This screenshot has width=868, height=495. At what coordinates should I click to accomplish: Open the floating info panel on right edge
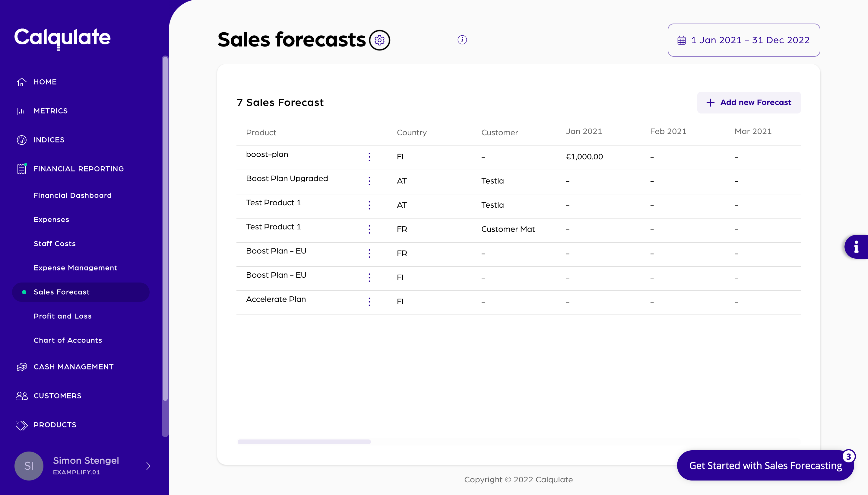(x=857, y=247)
